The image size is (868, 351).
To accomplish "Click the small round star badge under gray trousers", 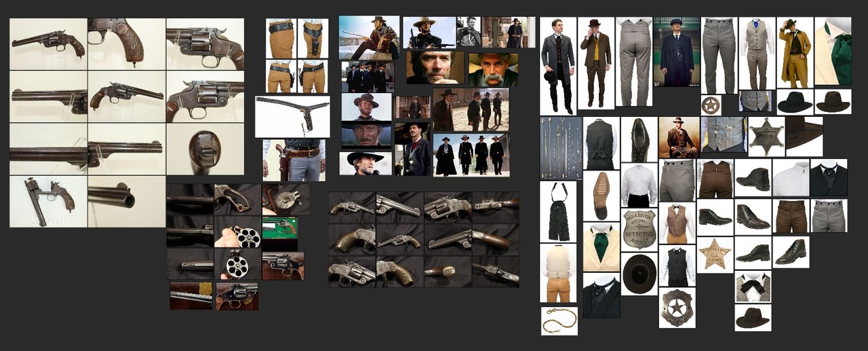I will (x=711, y=105).
